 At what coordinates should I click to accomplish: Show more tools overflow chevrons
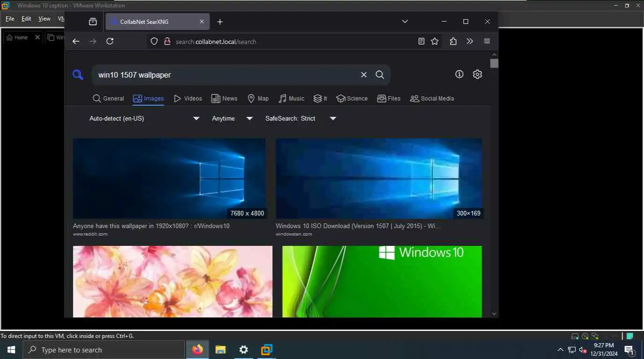[x=470, y=41]
